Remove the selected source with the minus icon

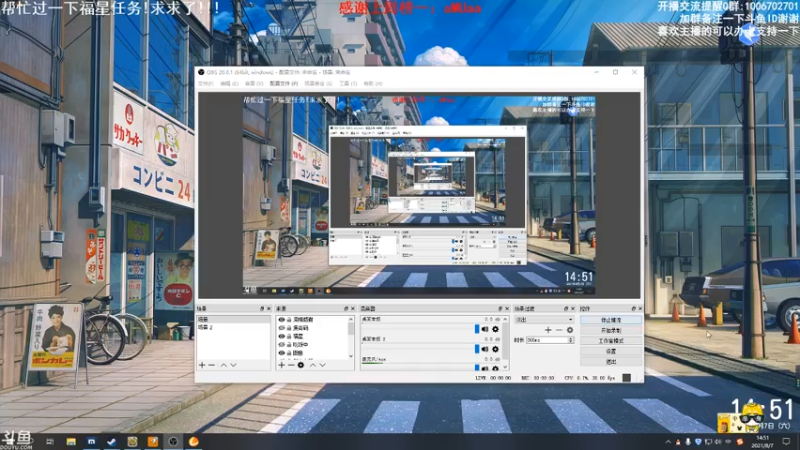pyautogui.click(x=291, y=365)
